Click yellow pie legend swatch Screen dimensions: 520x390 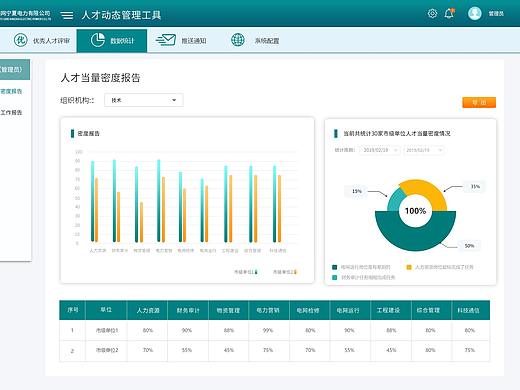point(409,267)
